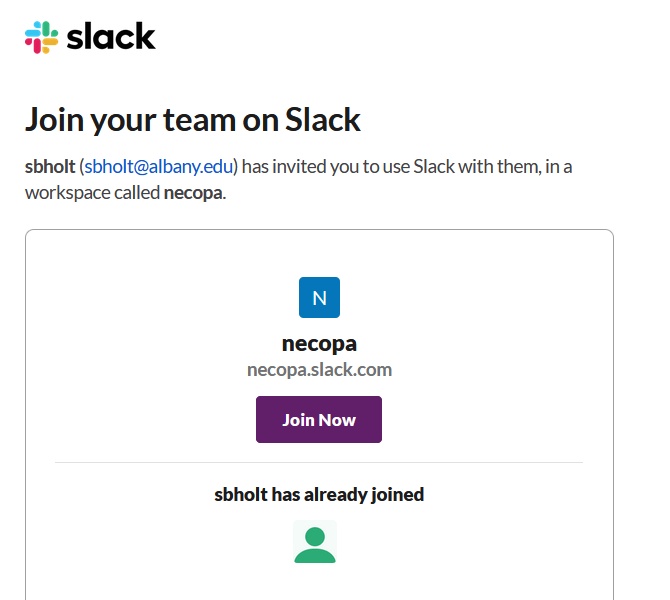The height and width of the screenshot is (600, 670).
Task: Click the green member avatar icon
Action: [x=315, y=542]
